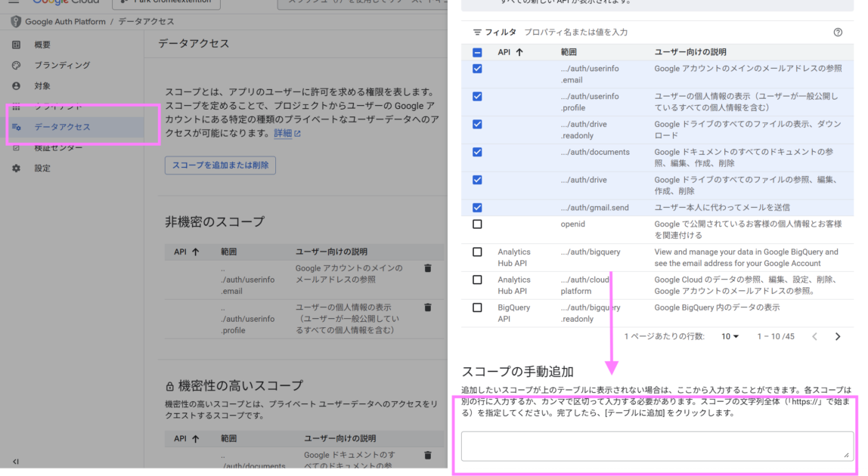The width and height of the screenshot is (868, 476).
Task: Delete the userinfo.email scope with trash icon
Action: coord(428,268)
